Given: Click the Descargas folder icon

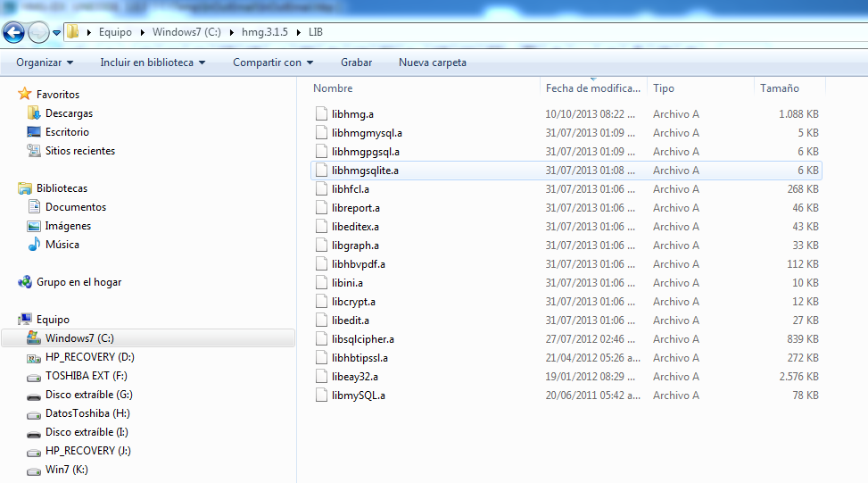Looking at the screenshot, I should point(34,113).
